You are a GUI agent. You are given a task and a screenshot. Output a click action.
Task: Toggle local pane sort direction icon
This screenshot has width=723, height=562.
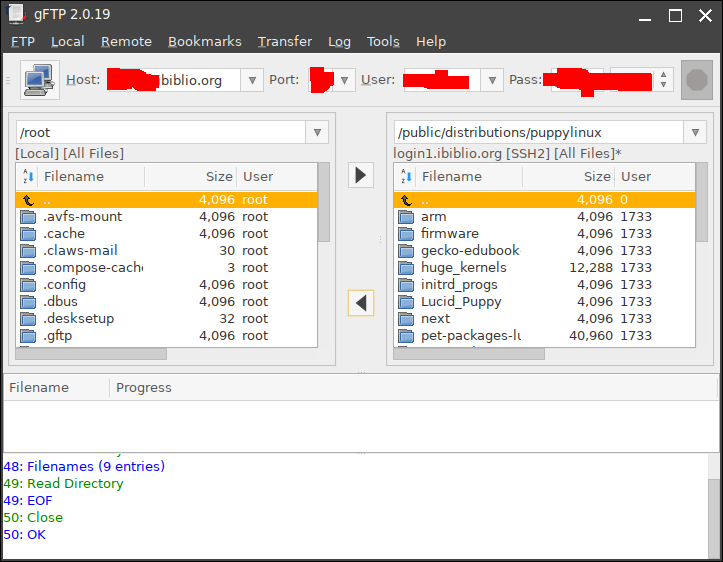click(x=28, y=177)
